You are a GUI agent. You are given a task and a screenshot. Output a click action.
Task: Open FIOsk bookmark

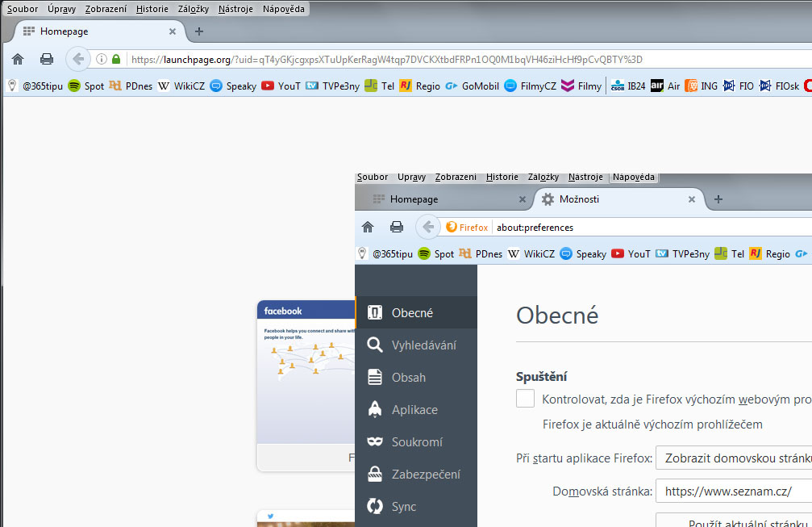coord(780,86)
